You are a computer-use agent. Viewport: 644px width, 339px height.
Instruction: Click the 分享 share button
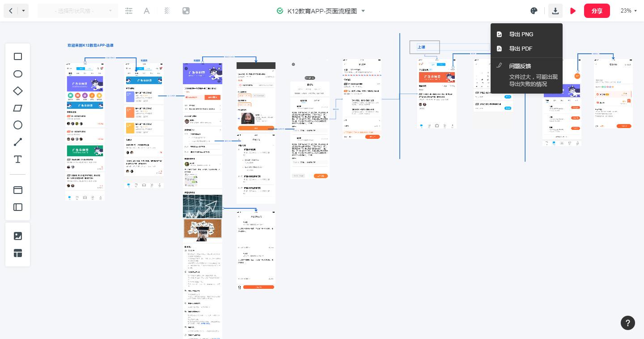click(597, 11)
